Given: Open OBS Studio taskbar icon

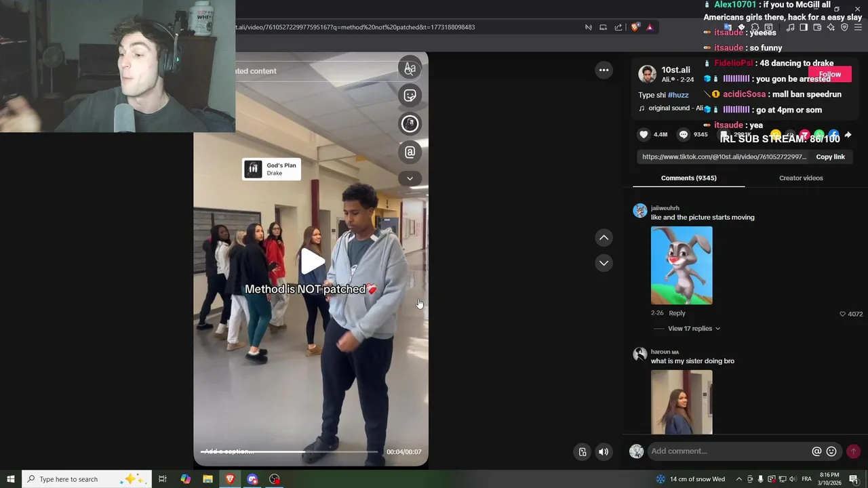Looking at the screenshot, I should point(274,479).
